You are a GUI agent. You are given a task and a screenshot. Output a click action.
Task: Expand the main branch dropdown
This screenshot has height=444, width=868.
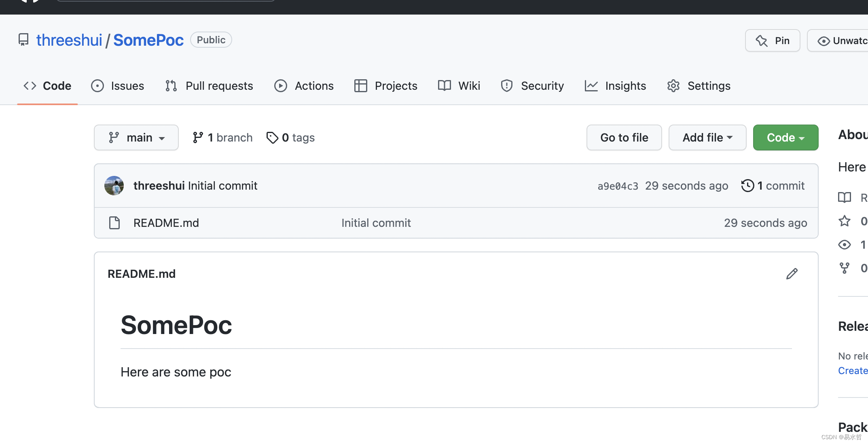tap(136, 137)
